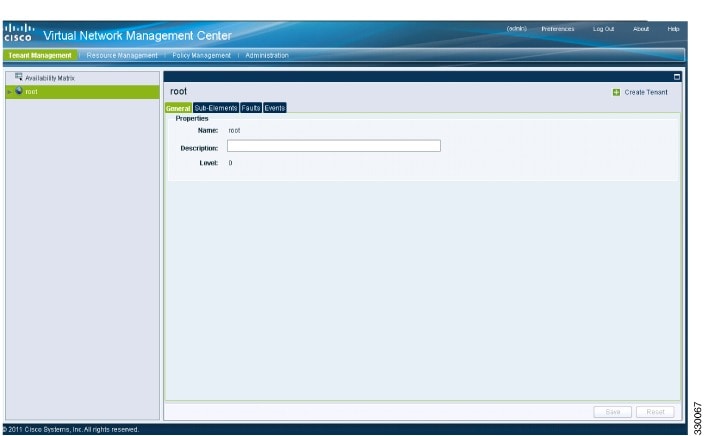The image size is (704, 436).
Task: Open the Help link
Action: pyautogui.click(x=673, y=29)
